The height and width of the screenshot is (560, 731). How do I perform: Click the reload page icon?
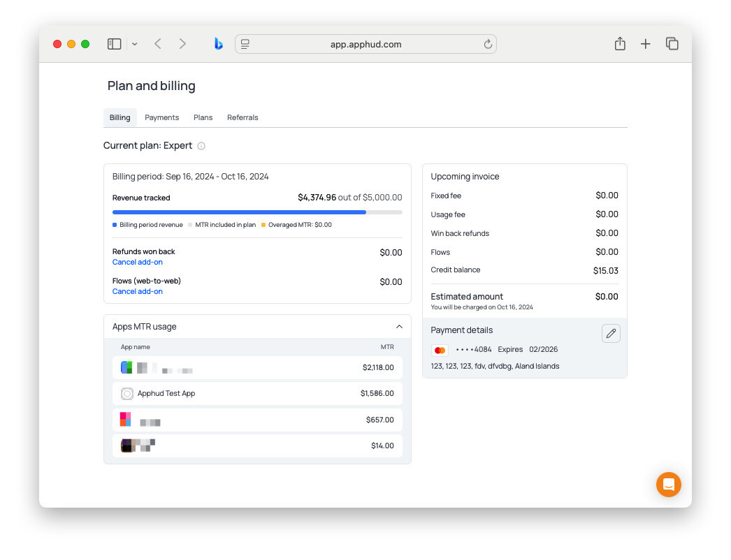pos(487,44)
